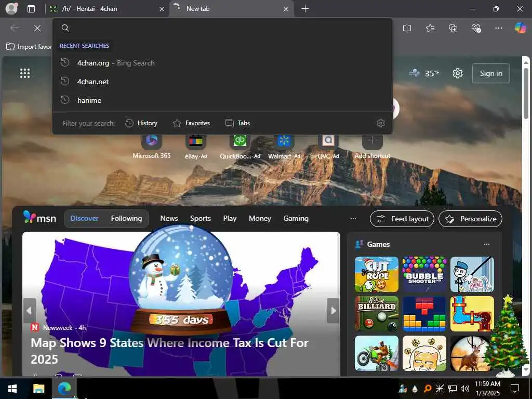Switch to the Following feed tab
The height and width of the screenshot is (399, 532).
tap(126, 219)
